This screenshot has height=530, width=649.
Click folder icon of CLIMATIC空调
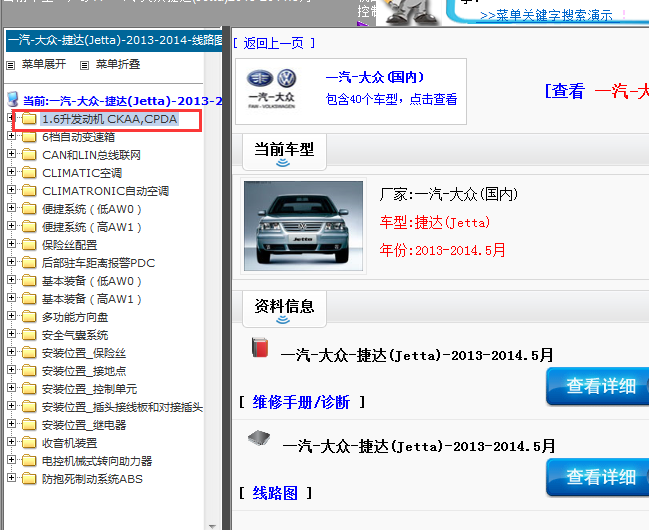(29, 173)
